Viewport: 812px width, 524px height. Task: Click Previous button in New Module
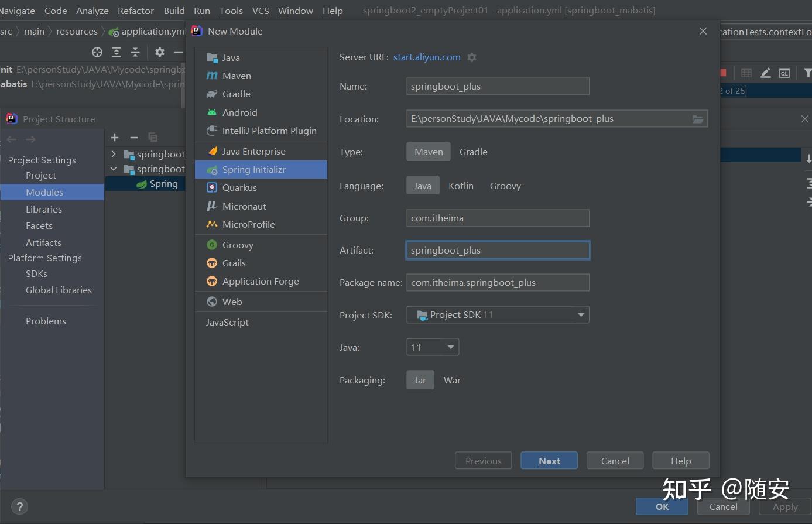tap(483, 461)
